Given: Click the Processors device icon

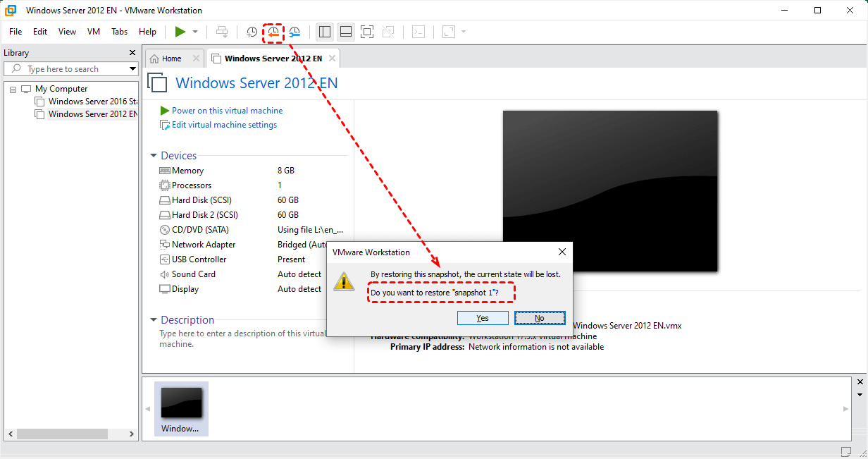Looking at the screenshot, I should [166, 185].
